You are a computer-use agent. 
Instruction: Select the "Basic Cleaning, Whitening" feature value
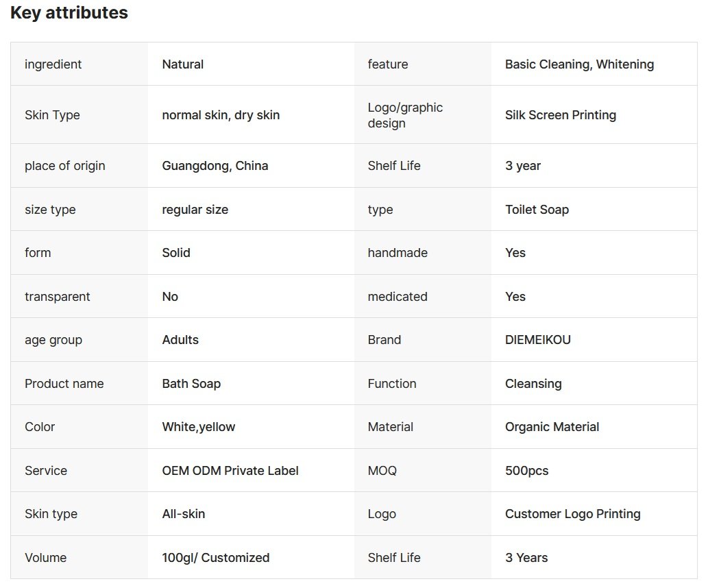point(579,64)
